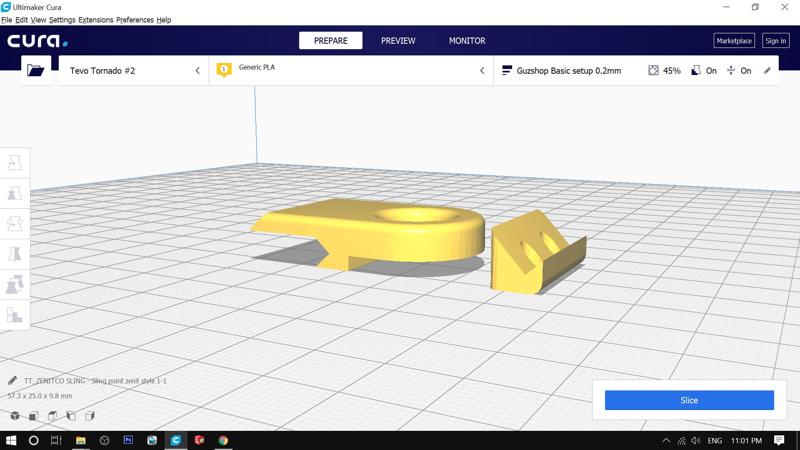Click the 11:01 PM clock
The width and height of the screenshot is (800, 450).
point(746,440)
